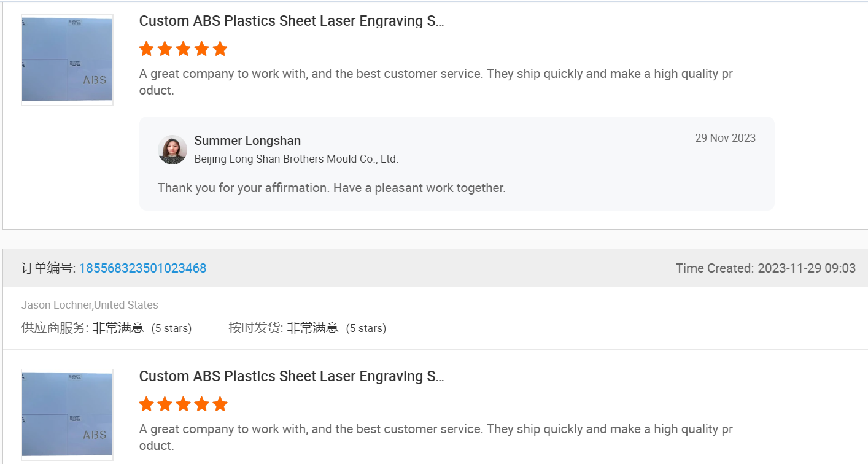Open the product title below Jason Lochner's order

(291, 376)
